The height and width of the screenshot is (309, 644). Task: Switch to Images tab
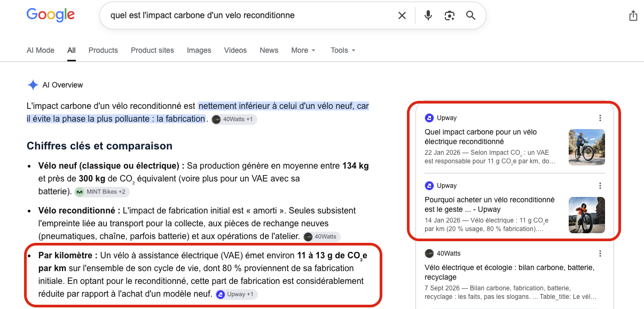199,50
